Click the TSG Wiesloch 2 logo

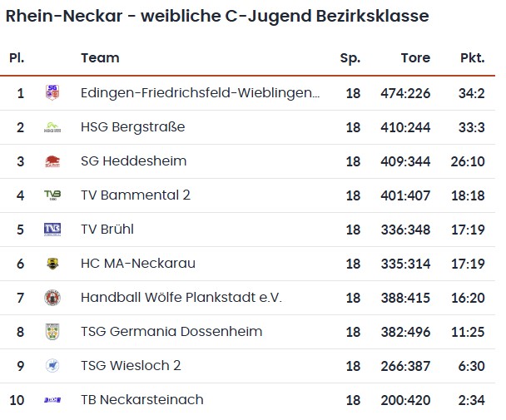52,366
